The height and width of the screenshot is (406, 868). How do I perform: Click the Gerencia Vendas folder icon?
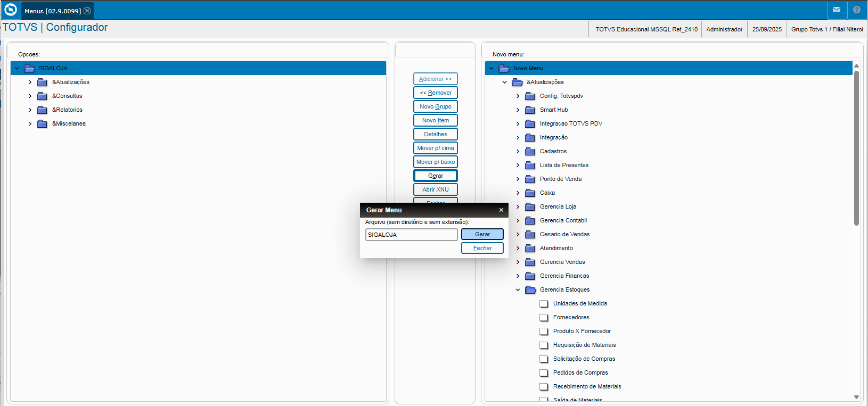(530, 262)
